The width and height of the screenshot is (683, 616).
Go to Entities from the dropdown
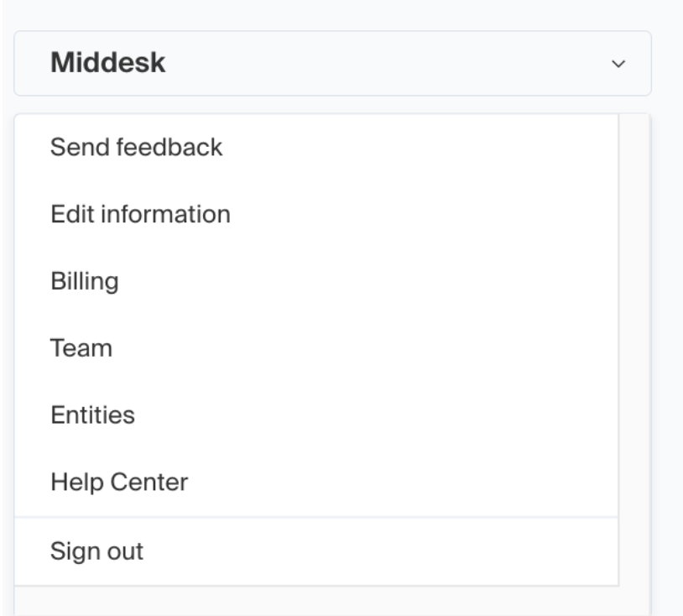click(92, 415)
